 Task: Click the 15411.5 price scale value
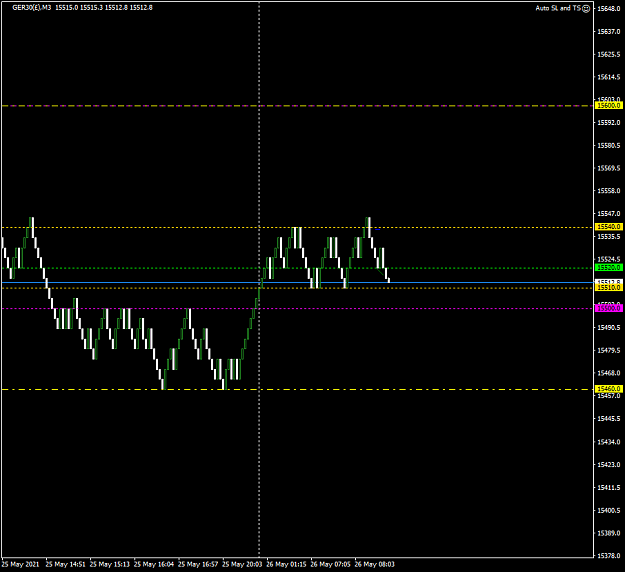tap(609, 487)
